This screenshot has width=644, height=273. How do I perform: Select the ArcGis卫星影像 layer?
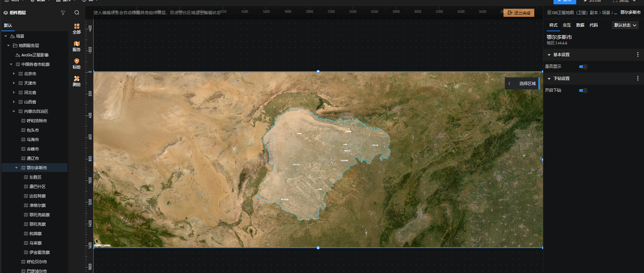point(35,55)
